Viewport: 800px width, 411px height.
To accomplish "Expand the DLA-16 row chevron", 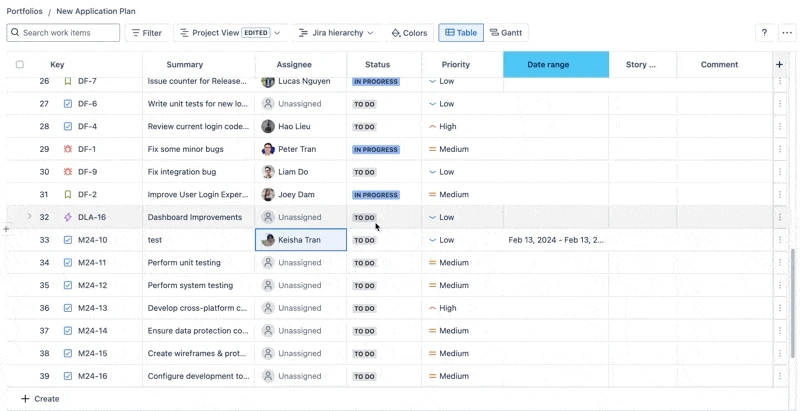I will pyautogui.click(x=29, y=217).
